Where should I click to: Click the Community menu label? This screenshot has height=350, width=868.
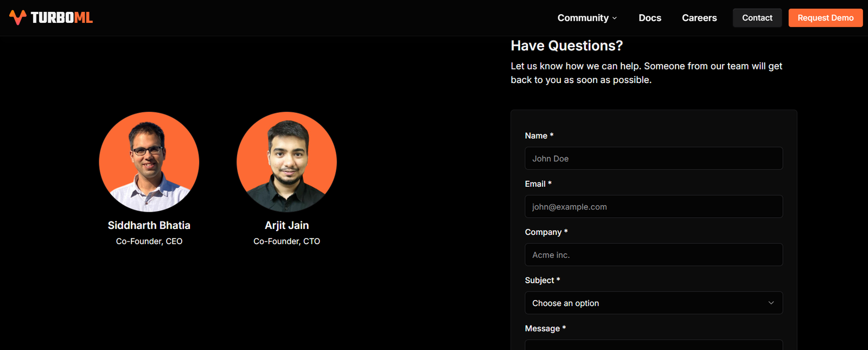(x=583, y=18)
